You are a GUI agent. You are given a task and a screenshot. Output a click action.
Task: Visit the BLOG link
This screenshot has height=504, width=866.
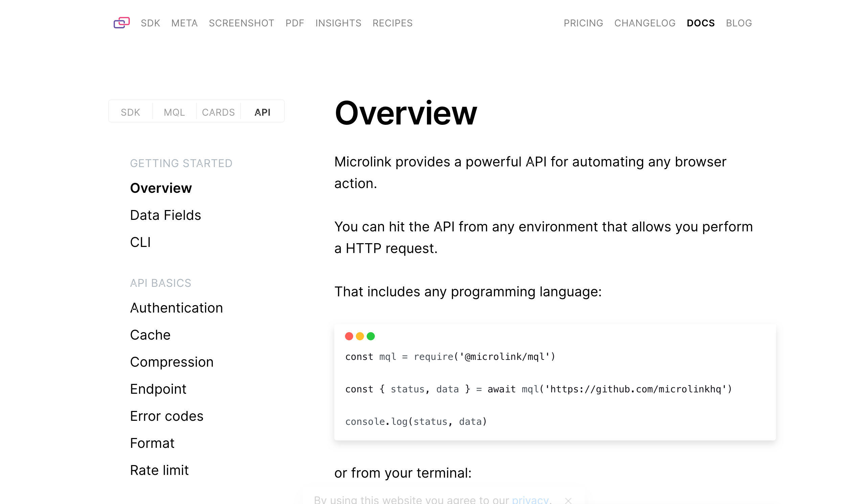pos(739,23)
